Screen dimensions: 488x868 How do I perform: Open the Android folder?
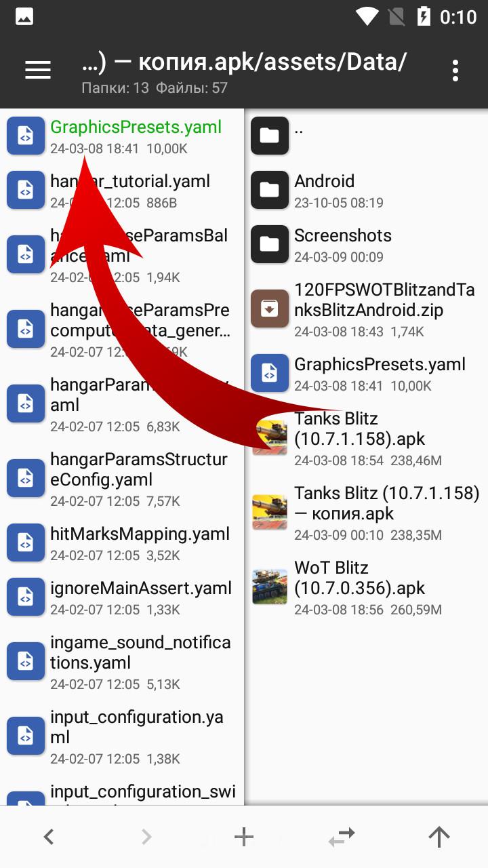(x=366, y=190)
